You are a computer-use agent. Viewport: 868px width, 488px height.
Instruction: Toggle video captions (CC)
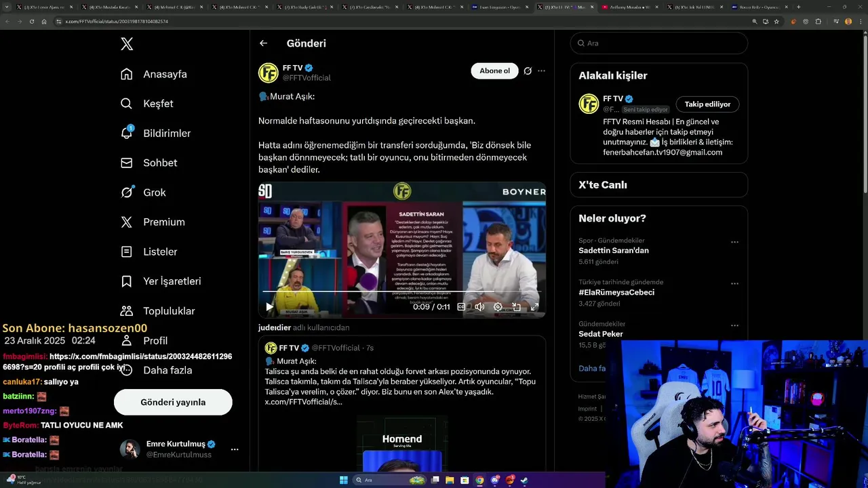pos(461,307)
